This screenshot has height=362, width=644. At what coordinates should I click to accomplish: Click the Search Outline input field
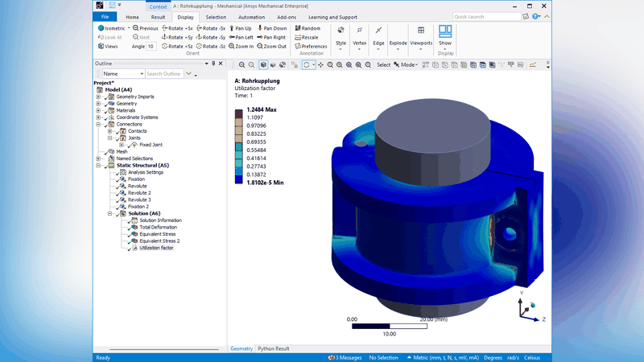(163, 73)
